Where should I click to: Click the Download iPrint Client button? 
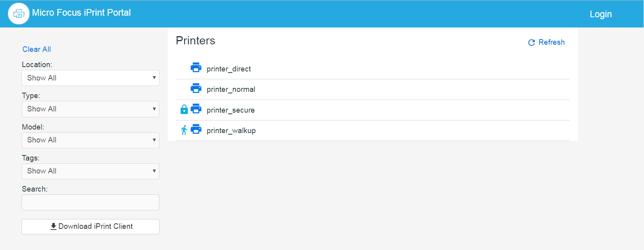[x=90, y=226]
